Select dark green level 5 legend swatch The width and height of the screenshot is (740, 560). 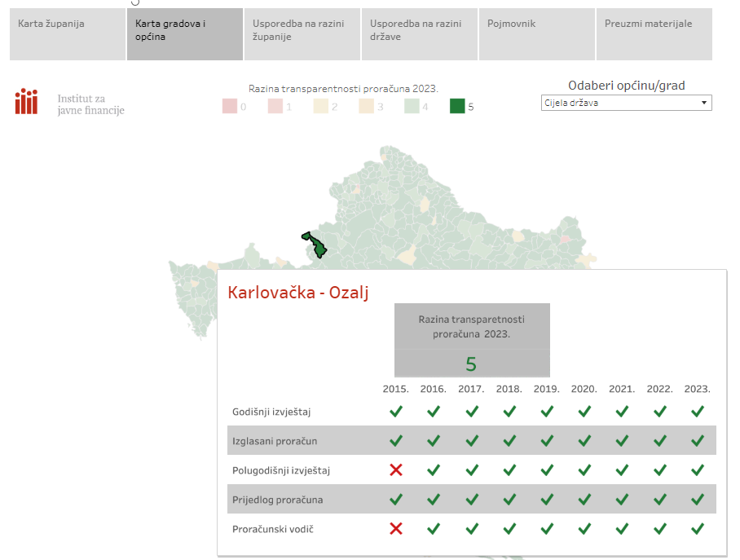457,107
